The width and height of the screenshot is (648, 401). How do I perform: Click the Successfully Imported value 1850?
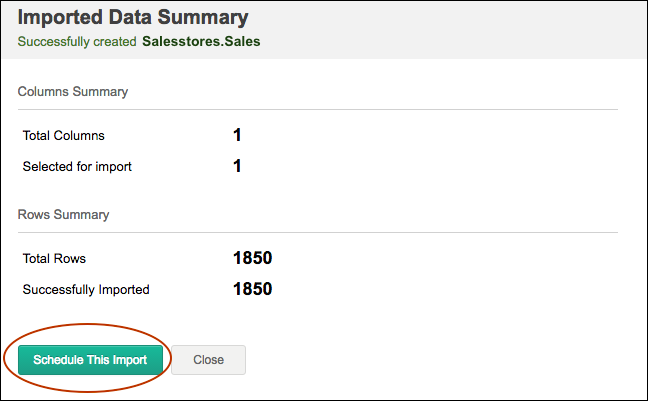(x=252, y=290)
